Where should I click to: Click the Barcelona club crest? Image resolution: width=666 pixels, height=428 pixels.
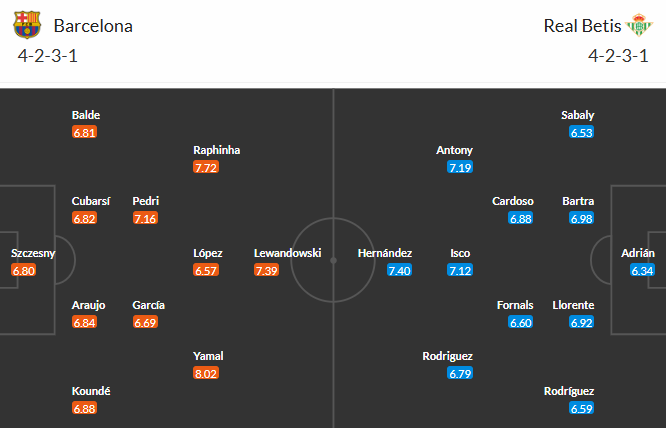[28, 25]
